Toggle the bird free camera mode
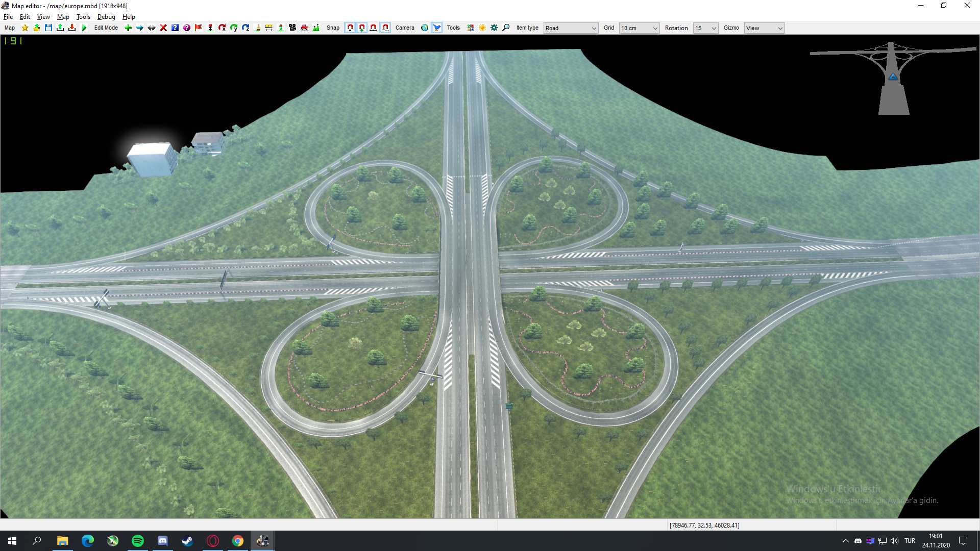This screenshot has width=980, height=551. [x=437, y=28]
